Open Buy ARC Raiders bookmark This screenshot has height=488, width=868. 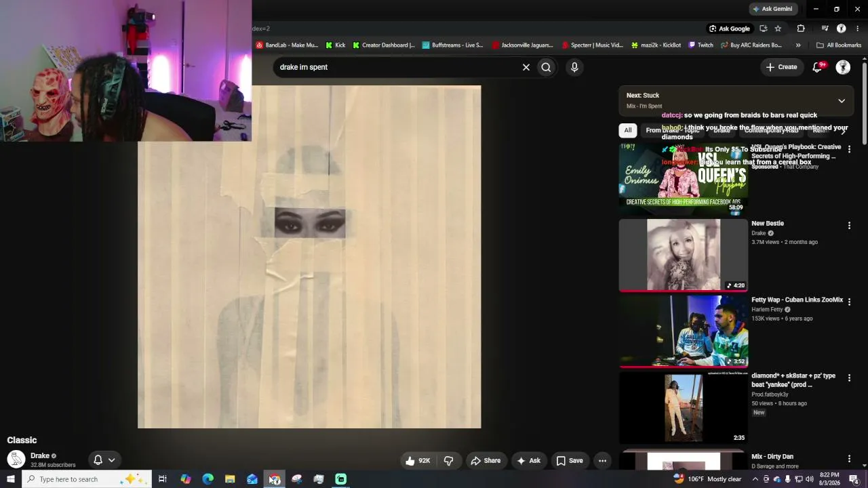tap(751, 45)
